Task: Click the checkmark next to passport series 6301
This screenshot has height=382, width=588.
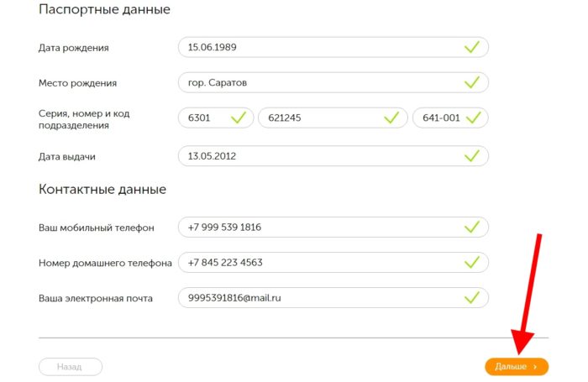Action: pyautogui.click(x=238, y=118)
